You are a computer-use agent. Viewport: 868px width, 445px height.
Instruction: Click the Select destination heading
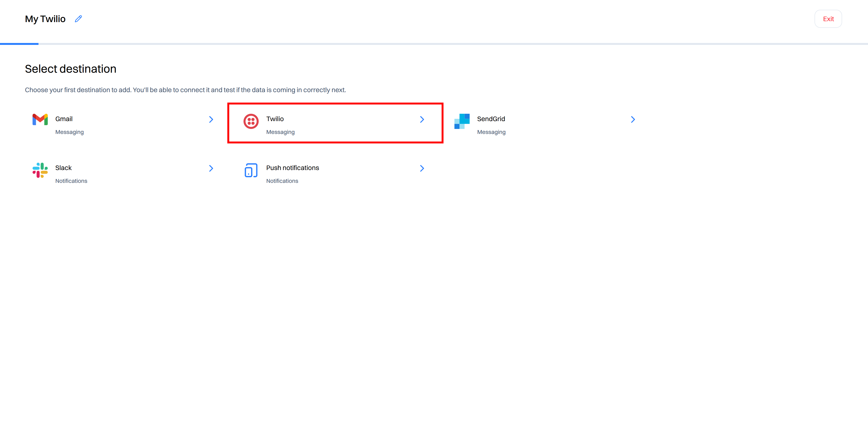click(70, 69)
